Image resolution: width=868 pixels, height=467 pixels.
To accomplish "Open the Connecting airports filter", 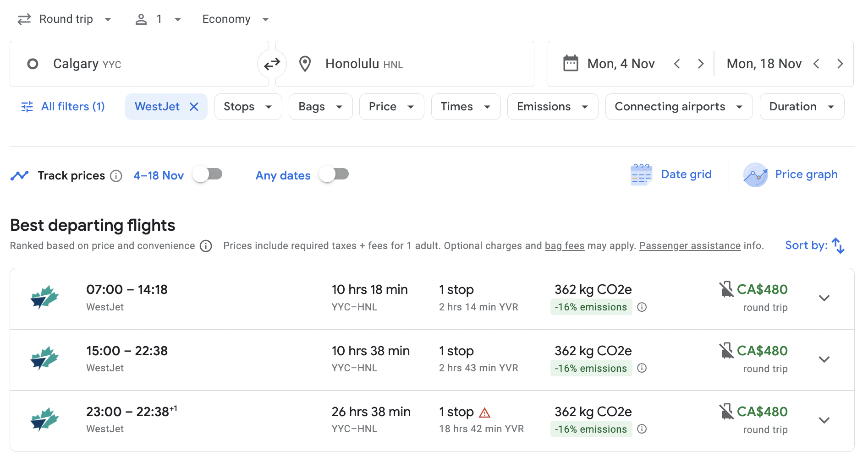I will click(678, 107).
